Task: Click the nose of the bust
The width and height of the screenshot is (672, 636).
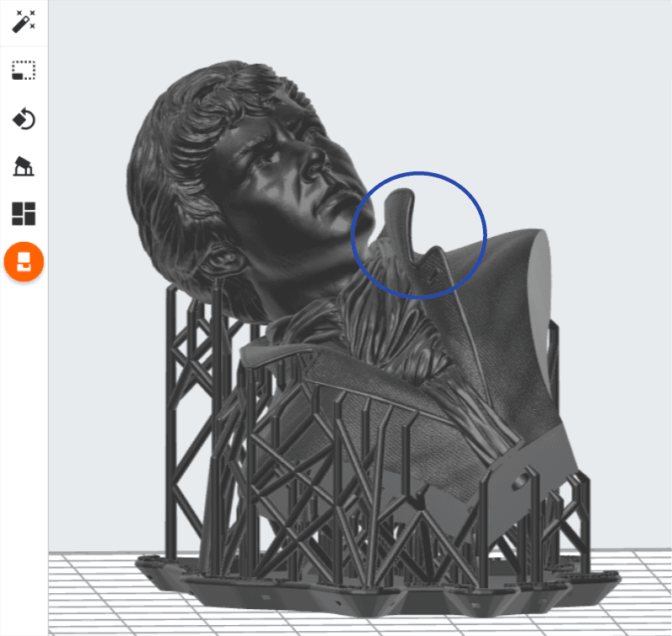Action: tap(316, 163)
